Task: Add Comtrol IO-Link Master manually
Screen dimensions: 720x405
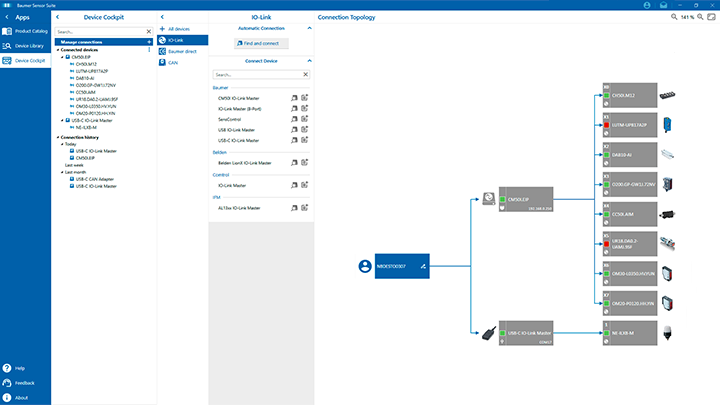Action: pyautogui.click(x=304, y=185)
